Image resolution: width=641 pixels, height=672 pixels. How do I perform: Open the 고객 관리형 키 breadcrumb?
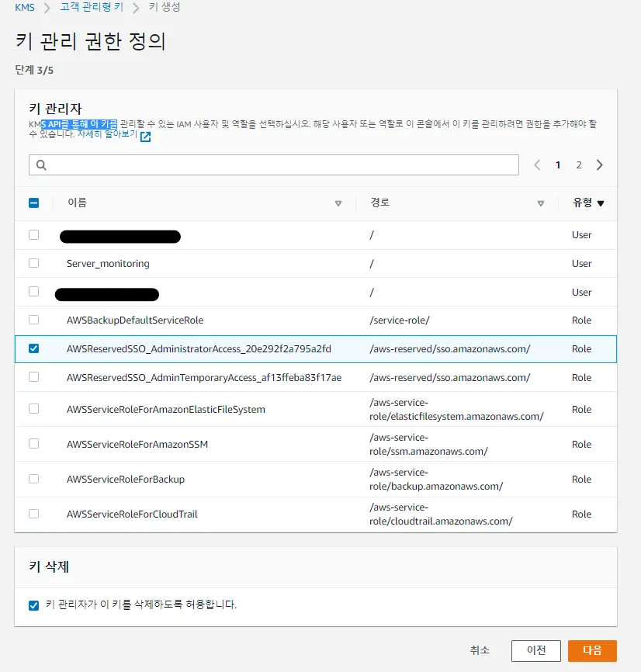pyautogui.click(x=92, y=7)
